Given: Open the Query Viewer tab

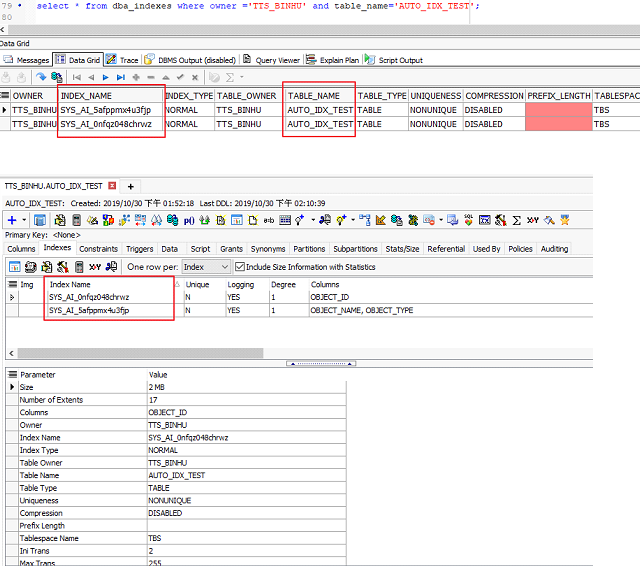Looking at the screenshot, I should tap(272, 60).
